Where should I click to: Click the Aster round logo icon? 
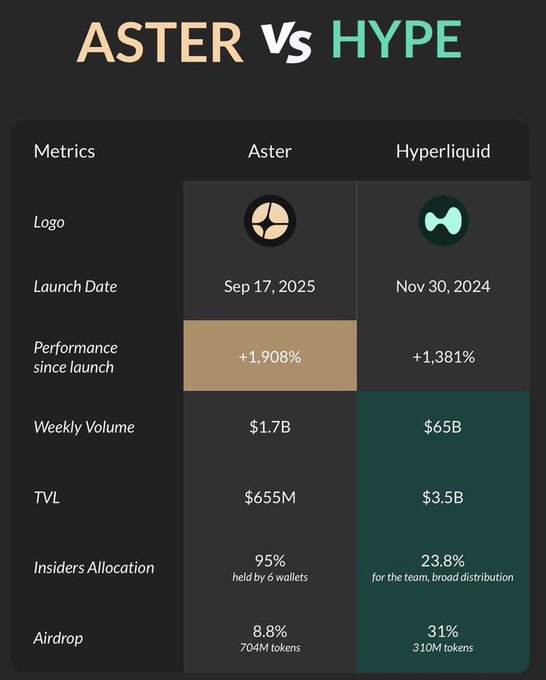[x=270, y=221]
